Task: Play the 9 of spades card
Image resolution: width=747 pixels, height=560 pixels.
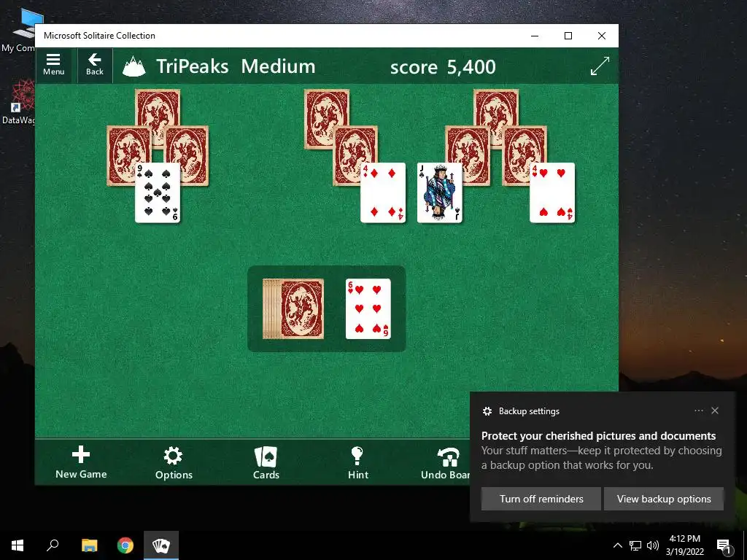Action: click(x=158, y=192)
